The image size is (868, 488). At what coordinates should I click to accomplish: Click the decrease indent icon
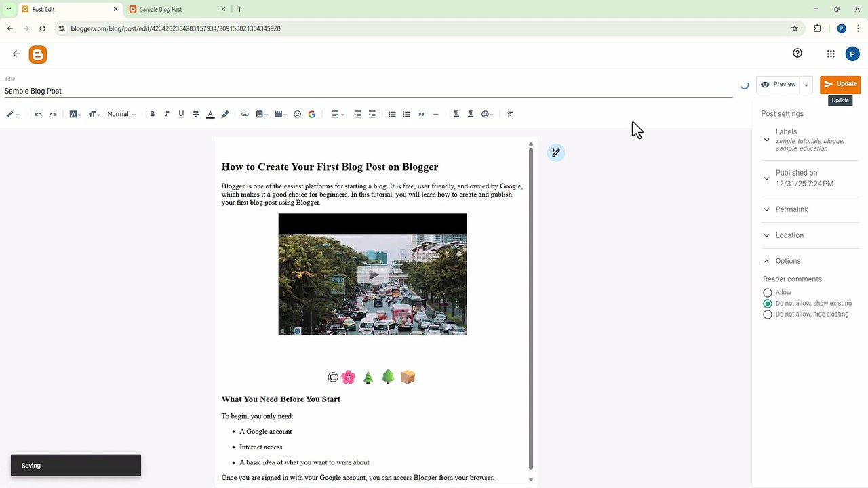[x=372, y=114]
